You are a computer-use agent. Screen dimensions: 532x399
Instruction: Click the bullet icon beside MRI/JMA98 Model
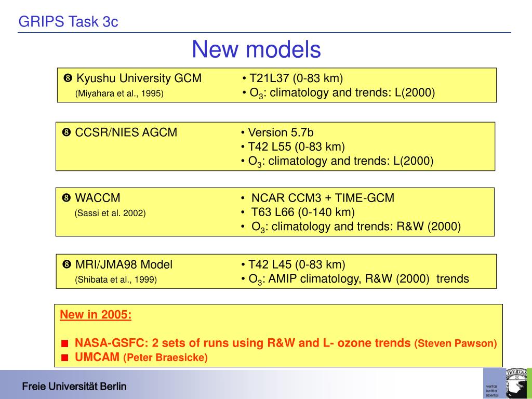(x=66, y=264)
